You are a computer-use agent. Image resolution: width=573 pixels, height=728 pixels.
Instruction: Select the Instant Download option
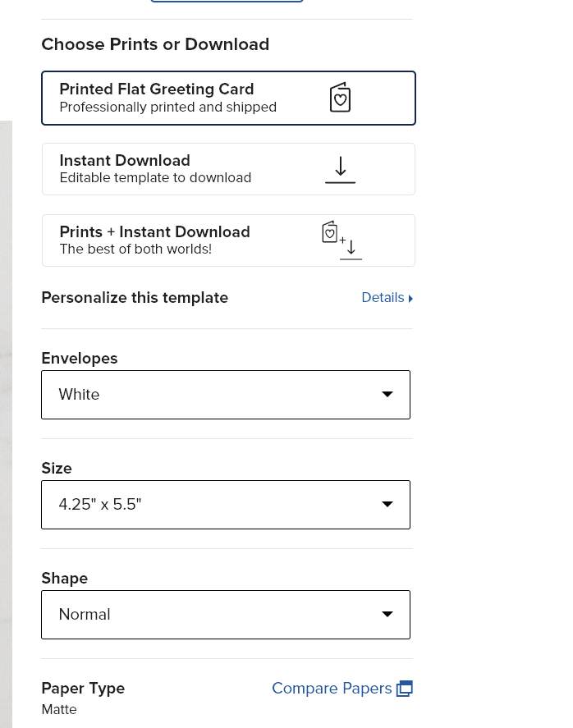(x=228, y=169)
